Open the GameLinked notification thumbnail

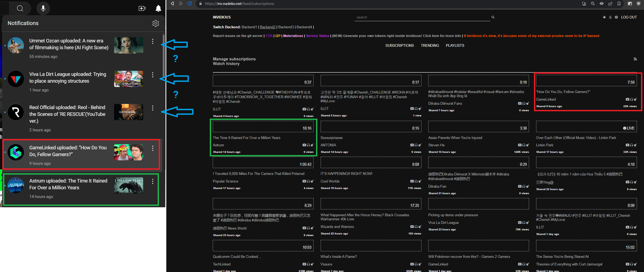129,152
